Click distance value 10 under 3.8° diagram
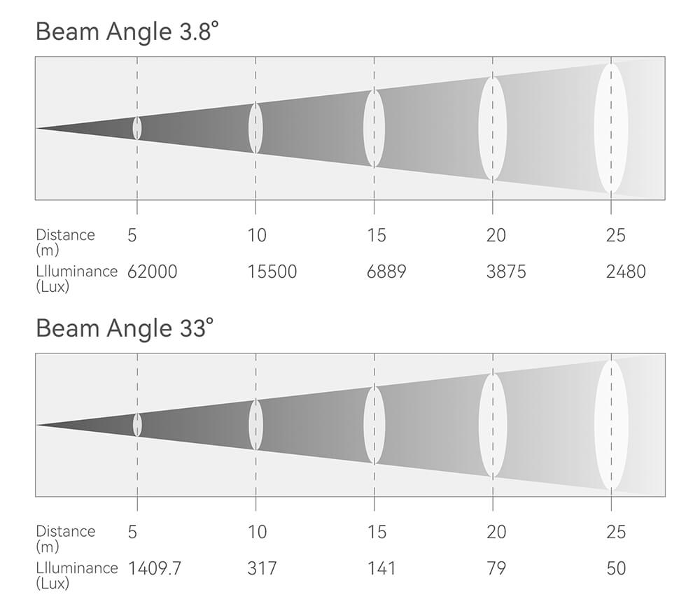 pos(257,235)
